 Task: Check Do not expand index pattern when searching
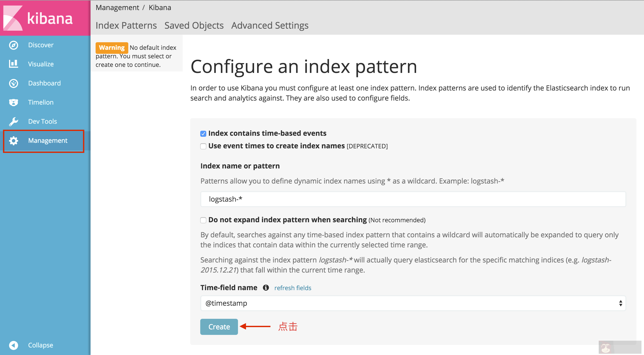(203, 220)
